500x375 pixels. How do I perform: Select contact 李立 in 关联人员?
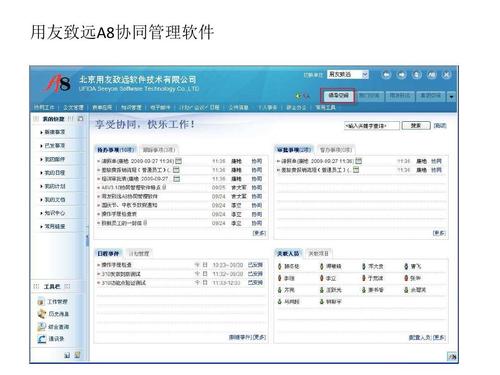(x=331, y=278)
